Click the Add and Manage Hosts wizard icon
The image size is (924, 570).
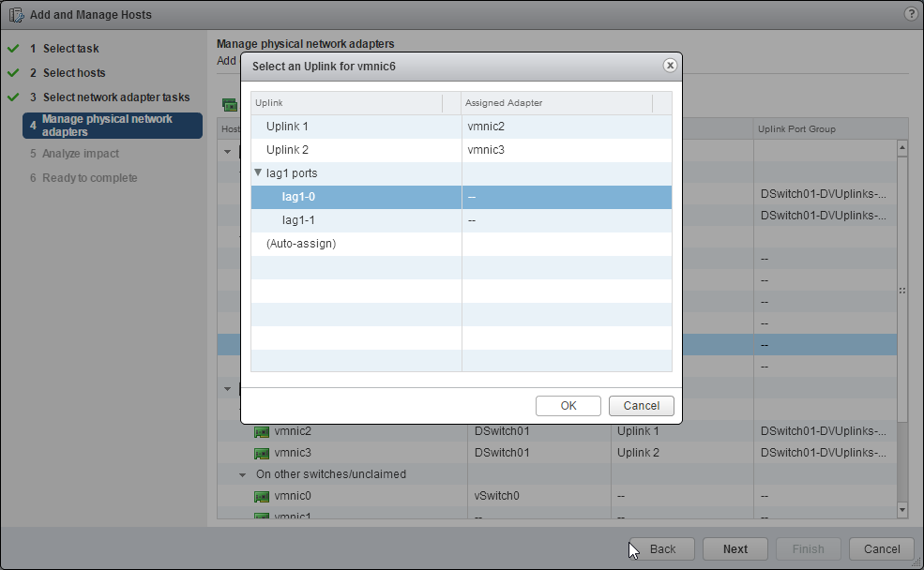pos(16,15)
